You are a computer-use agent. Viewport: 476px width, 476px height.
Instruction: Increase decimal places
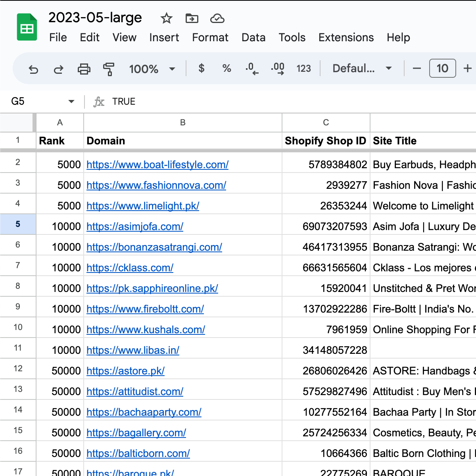pyautogui.click(x=278, y=69)
